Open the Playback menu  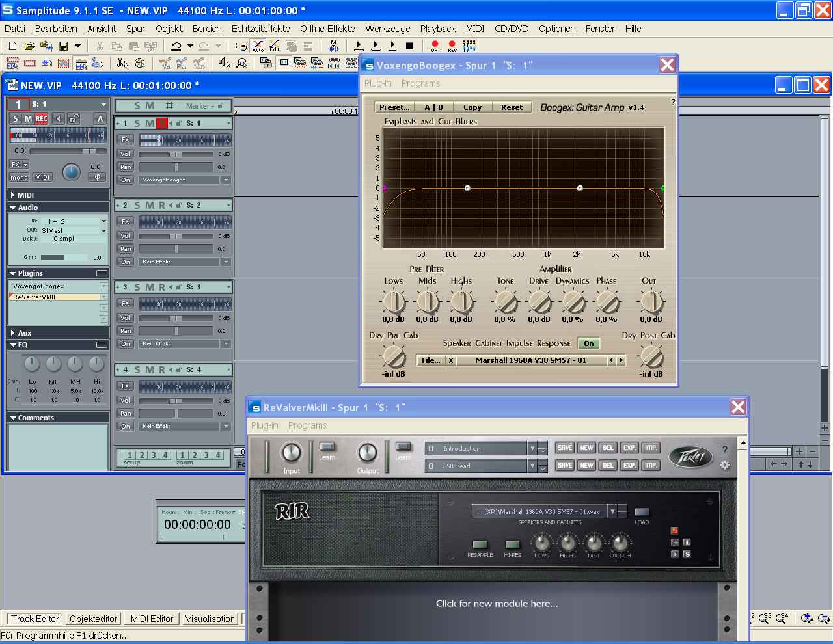tap(438, 29)
